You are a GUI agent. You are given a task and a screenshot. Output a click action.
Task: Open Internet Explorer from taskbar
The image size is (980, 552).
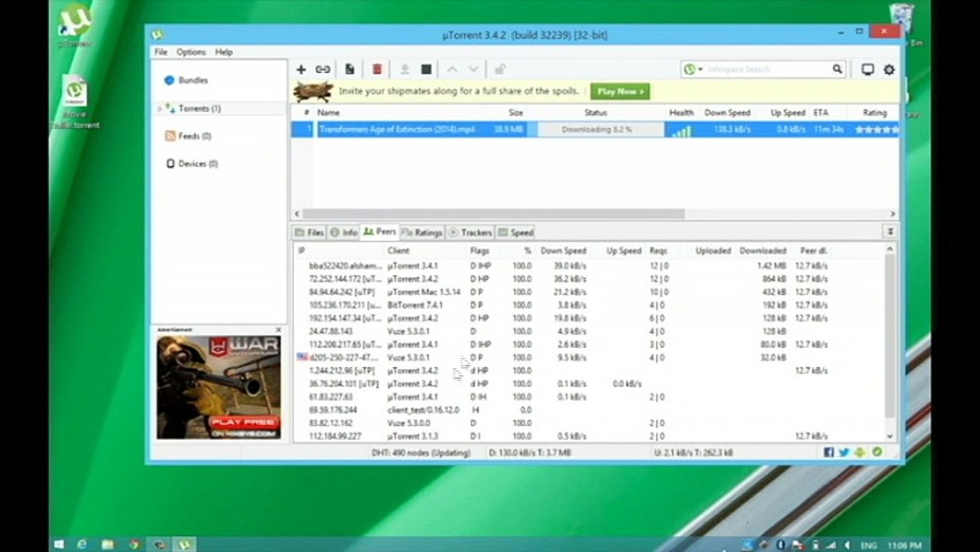pos(82,544)
